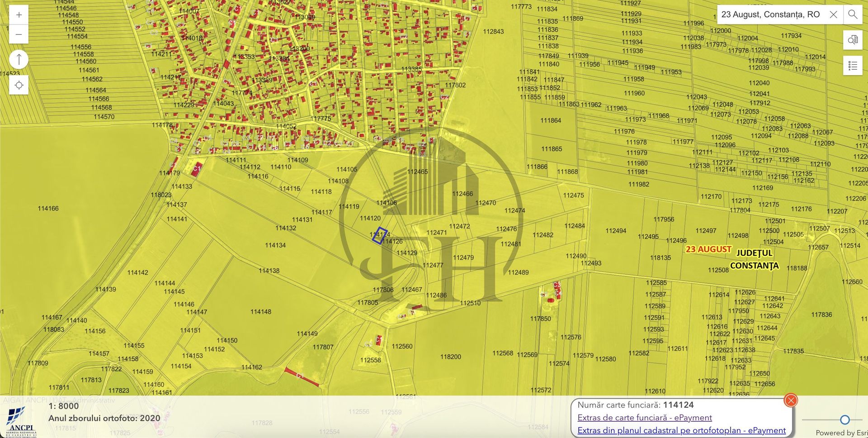The width and height of the screenshot is (868, 438).
Task: Reset map orientation with north arrow
Action: tap(19, 59)
